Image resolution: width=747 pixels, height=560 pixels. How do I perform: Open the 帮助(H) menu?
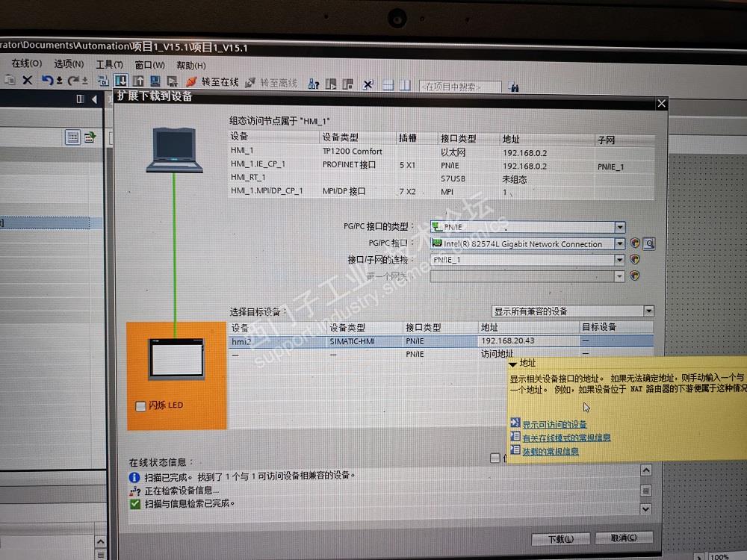tap(190, 65)
